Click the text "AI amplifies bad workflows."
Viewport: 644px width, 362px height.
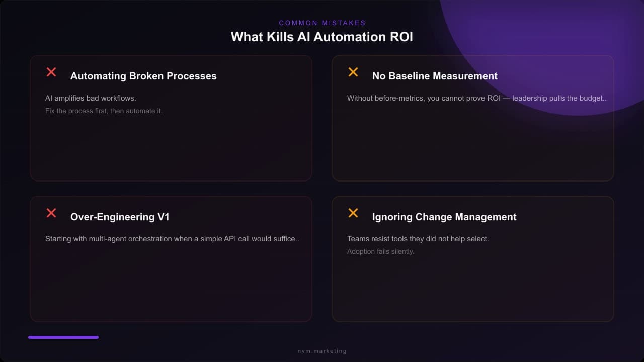pyautogui.click(x=91, y=98)
